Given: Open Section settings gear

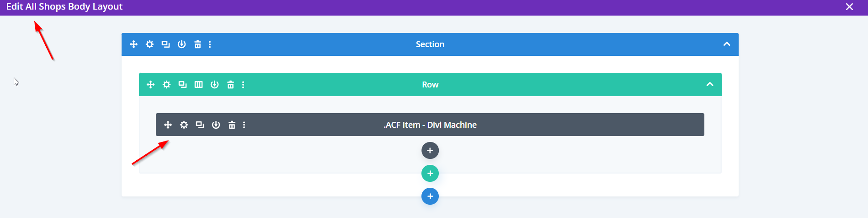Looking at the screenshot, I should click(x=149, y=44).
